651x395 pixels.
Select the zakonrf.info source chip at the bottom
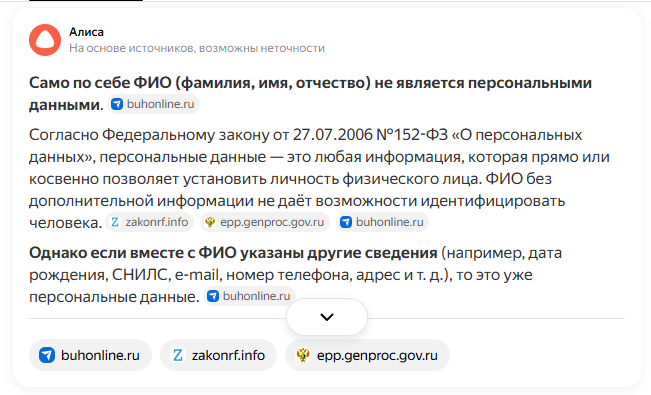coord(218,355)
